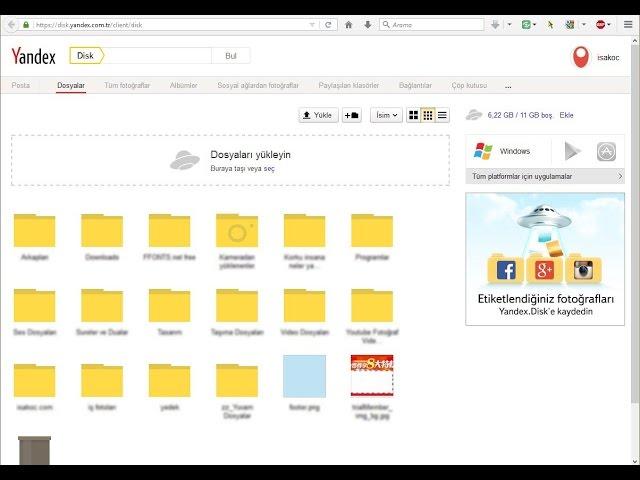This screenshot has height=480, width=640.
Task: Open the İsim sort dropdown
Action: click(386, 115)
